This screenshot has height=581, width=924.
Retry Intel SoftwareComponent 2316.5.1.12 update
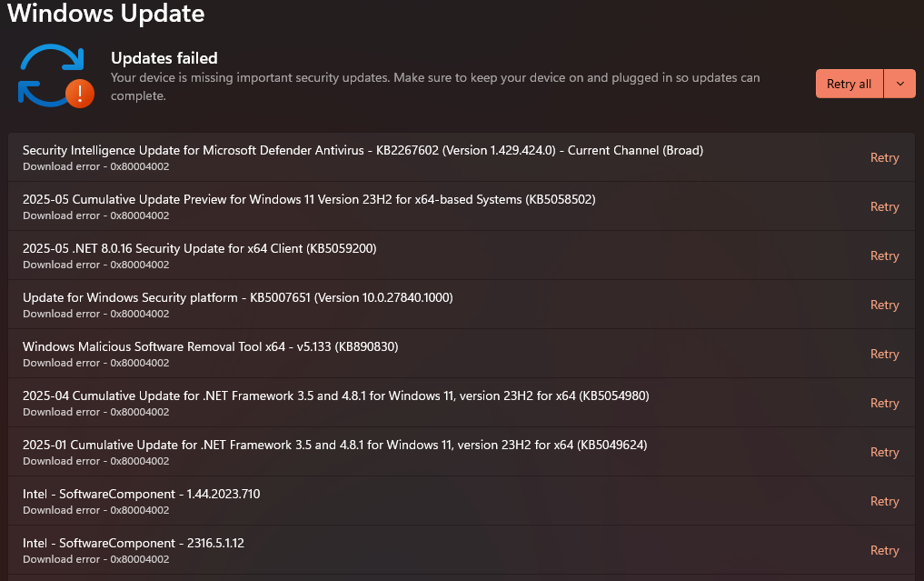click(x=884, y=550)
